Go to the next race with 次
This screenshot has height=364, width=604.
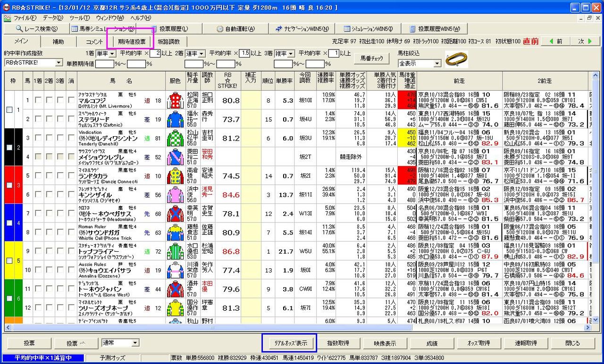585,41
